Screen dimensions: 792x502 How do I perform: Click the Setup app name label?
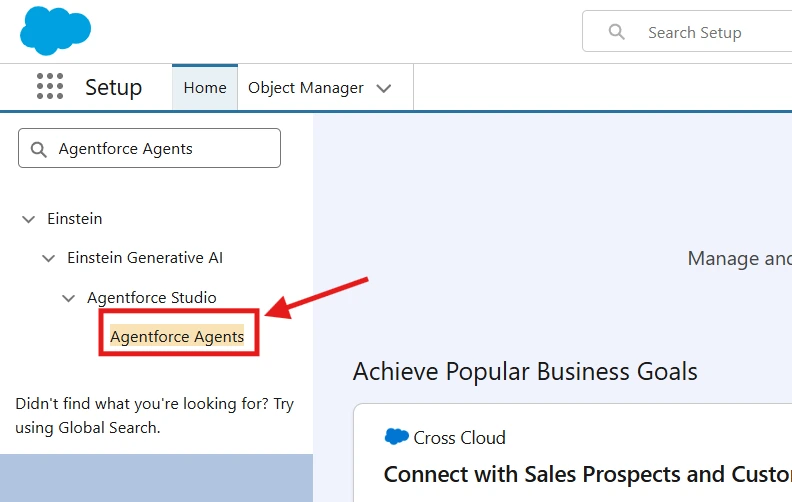pos(113,88)
